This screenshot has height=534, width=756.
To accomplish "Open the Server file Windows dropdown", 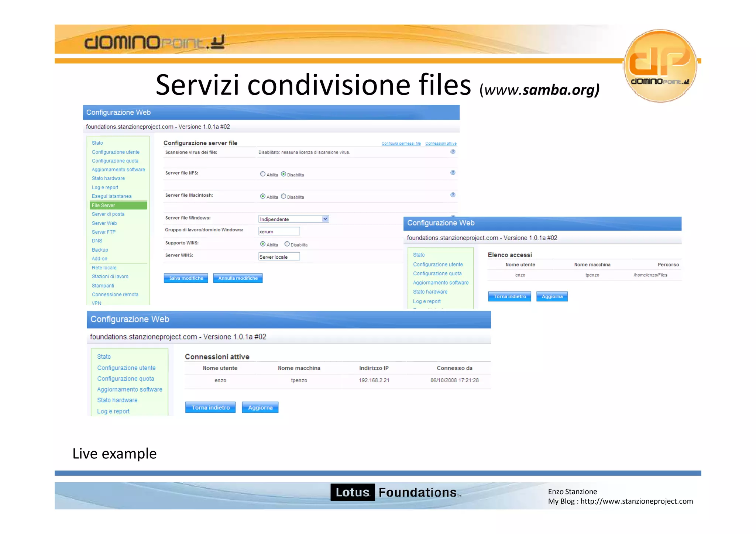I will coord(293,219).
